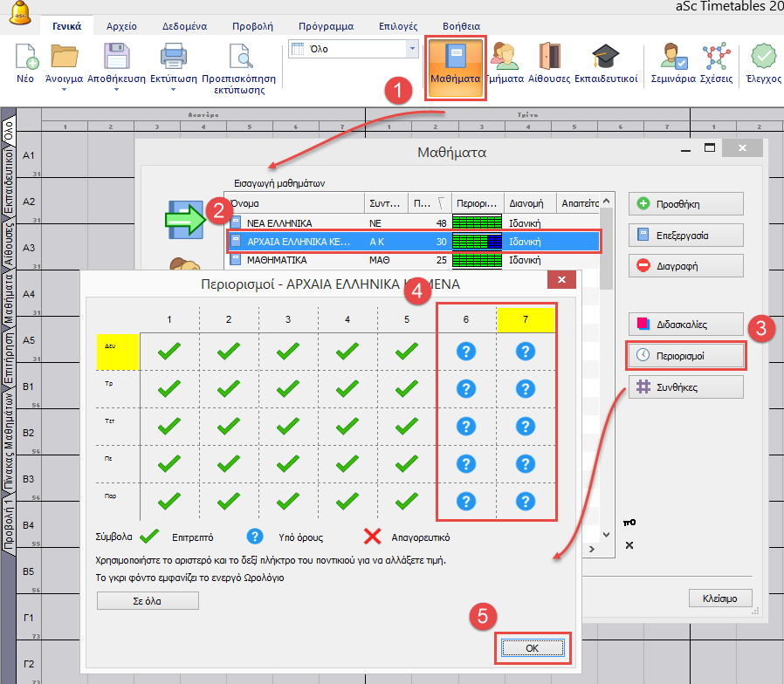Switch to the Δεδομένα ribbon tab

coord(183,26)
